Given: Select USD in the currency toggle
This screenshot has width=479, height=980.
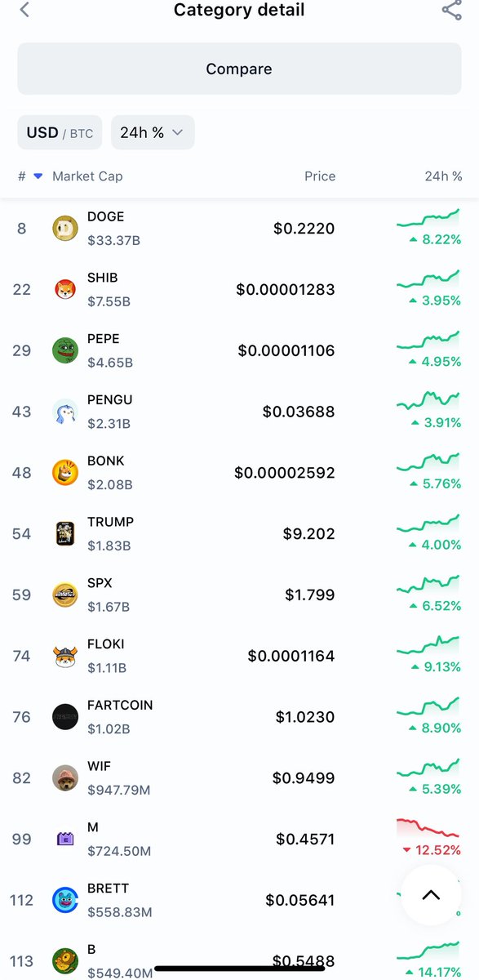Looking at the screenshot, I should 42,132.
